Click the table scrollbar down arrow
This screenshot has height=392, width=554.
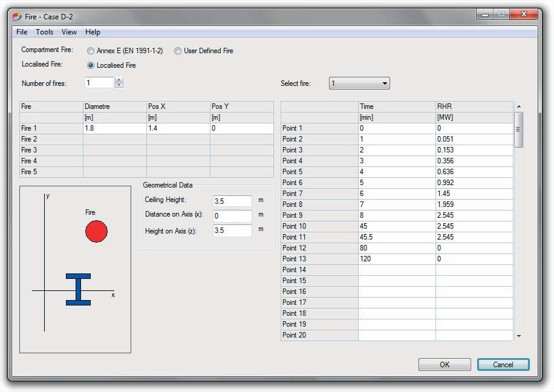coord(519,336)
